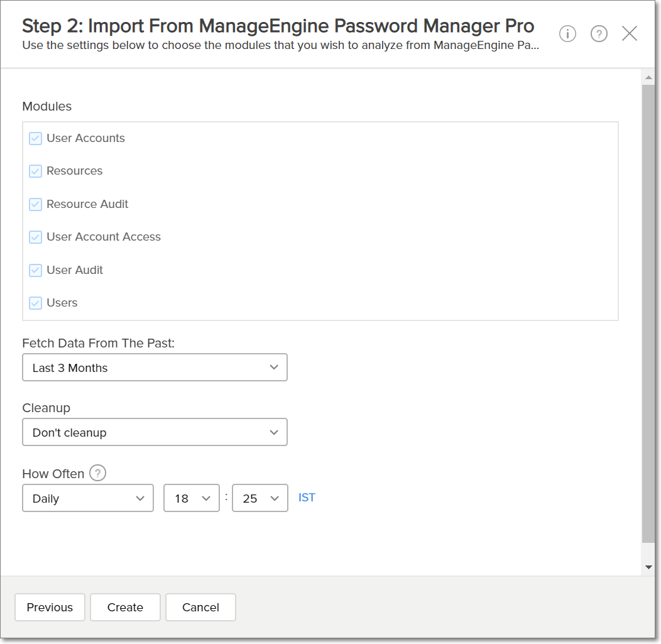The image size is (661, 644).
Task: Expand the Cleanup dropdown
Action: tap(155, 432)
